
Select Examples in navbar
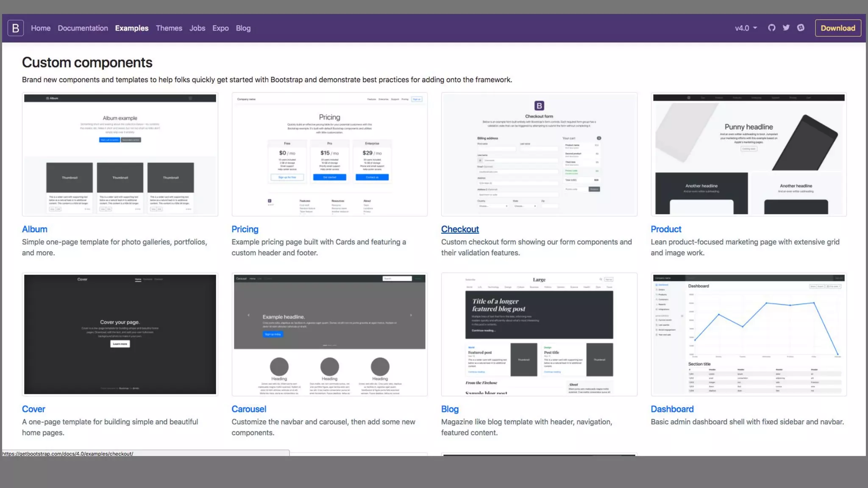pyautogui.click(x=132, y=28)
